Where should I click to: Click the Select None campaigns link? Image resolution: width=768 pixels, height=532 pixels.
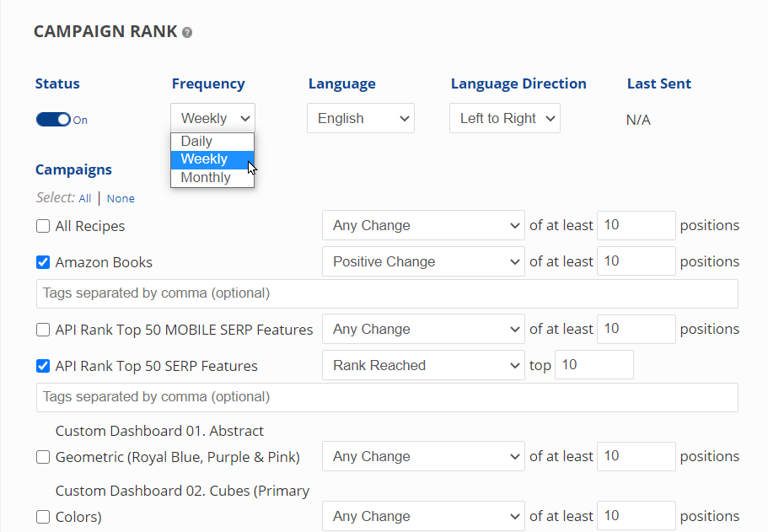[x=121, y=199]
